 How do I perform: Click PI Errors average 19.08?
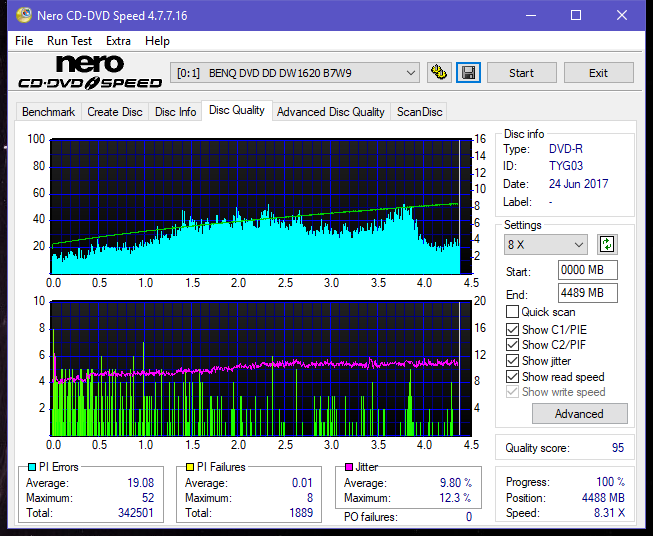[141, 483]
